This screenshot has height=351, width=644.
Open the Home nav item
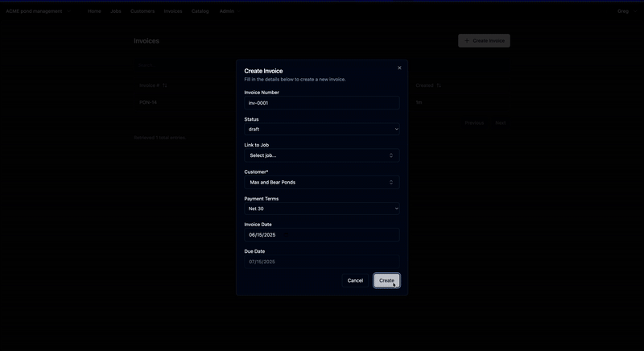click(94, 11)
